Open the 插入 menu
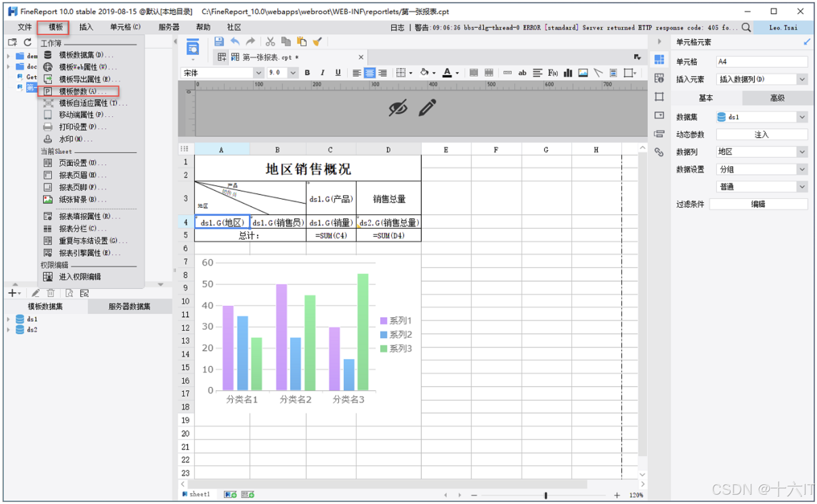Viewport: 817px width, 504px height. coord(86,27)
